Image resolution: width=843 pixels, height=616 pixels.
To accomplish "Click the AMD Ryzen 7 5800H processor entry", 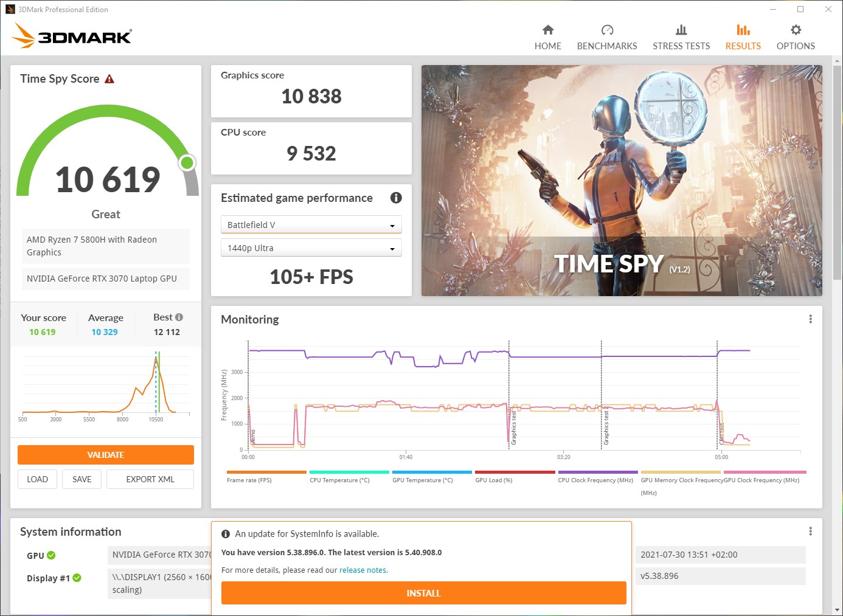I will pos(106,246).
